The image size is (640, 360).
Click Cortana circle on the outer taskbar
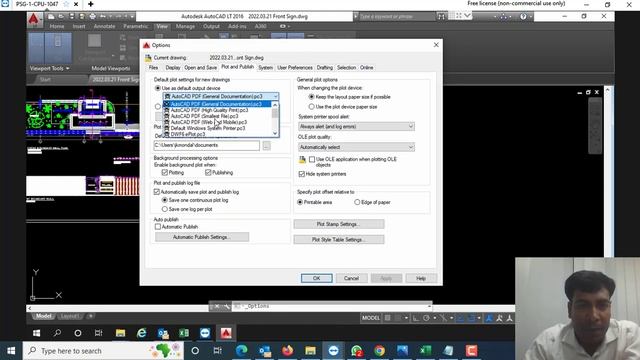[195, 351]
